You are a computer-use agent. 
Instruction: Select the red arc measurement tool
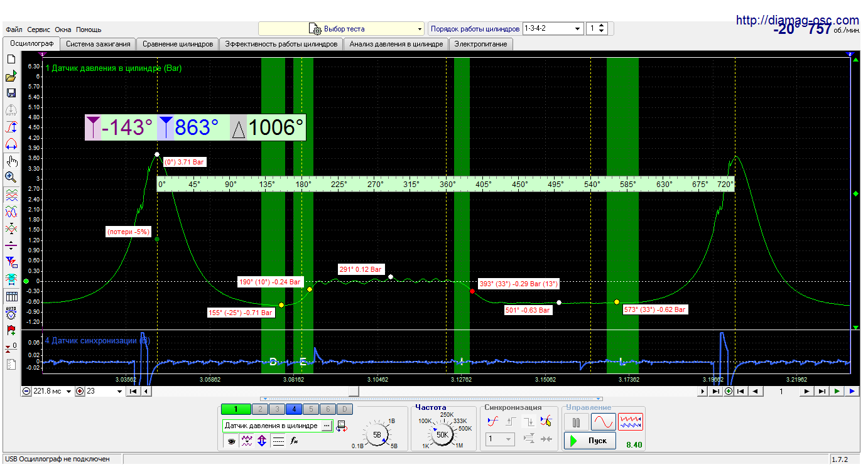point(11,144)
